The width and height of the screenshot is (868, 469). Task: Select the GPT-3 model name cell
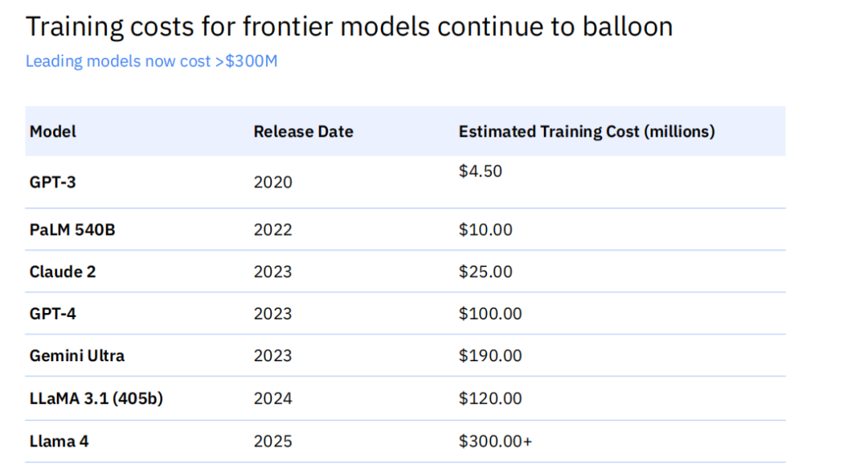tap(52, 182)
